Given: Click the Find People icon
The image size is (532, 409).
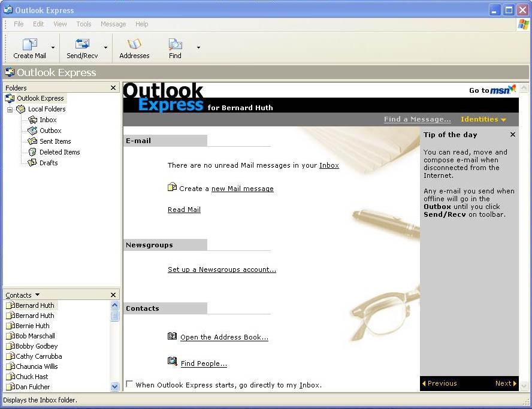Looking at the screenshot, I should click(173, 362).
